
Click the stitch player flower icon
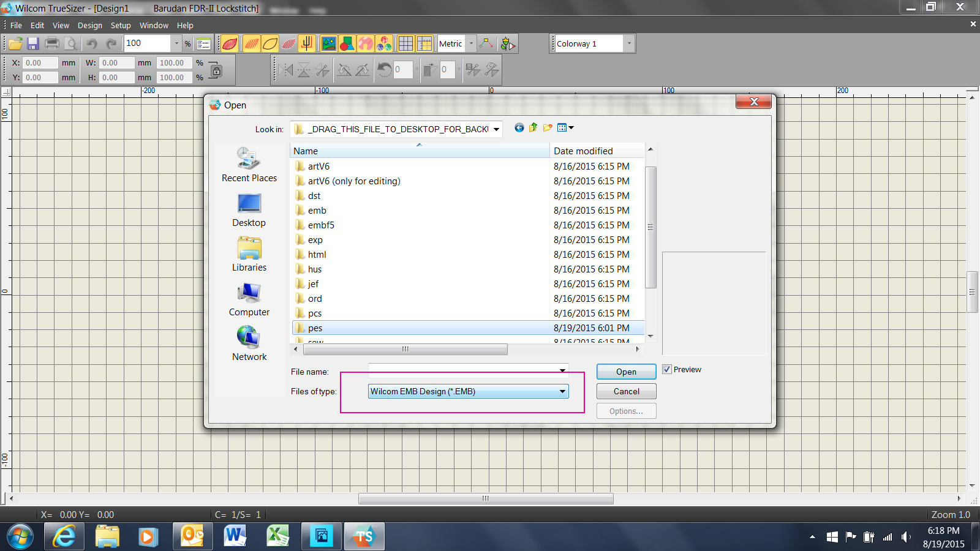tap(508, 43)
